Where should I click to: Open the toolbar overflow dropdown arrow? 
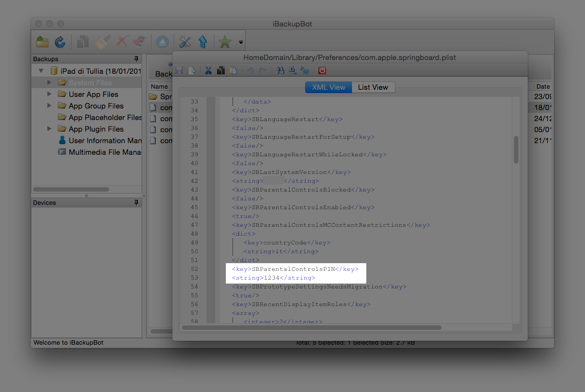[x=241, y=42]
